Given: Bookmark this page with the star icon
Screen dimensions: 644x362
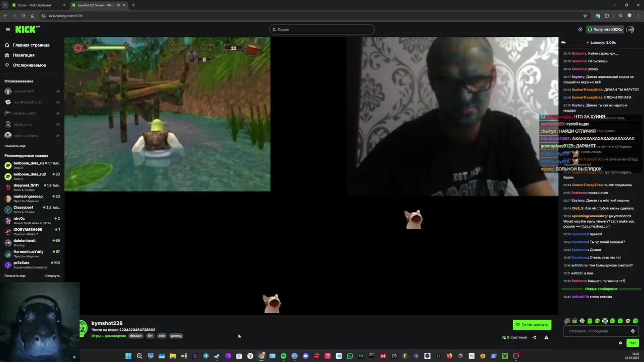Looking at the screenshot, I should coord(585,16).
